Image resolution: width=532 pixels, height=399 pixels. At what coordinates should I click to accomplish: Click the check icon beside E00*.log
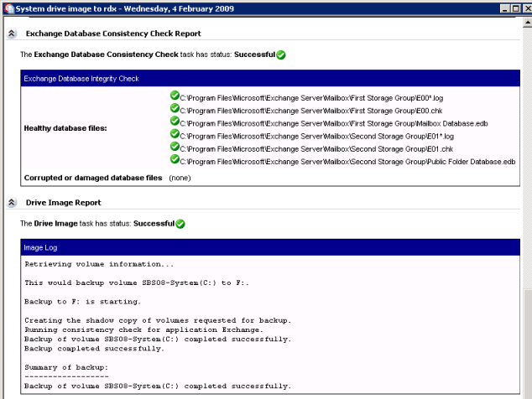click(175, 96)
